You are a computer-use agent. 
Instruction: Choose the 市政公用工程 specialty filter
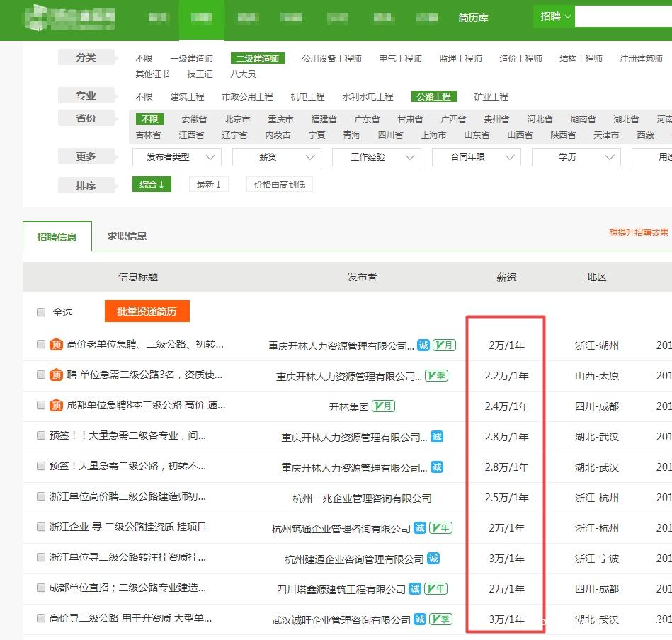[247, 96]
